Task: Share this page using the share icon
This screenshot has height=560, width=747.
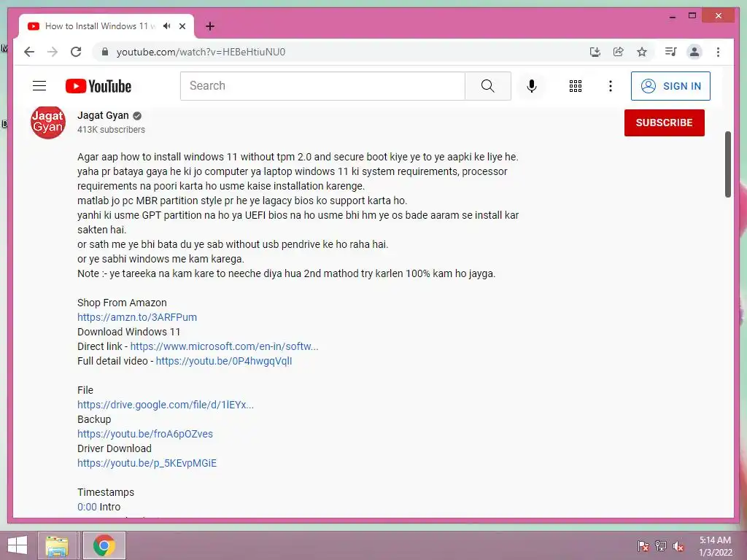Action: tap(619, 52)
